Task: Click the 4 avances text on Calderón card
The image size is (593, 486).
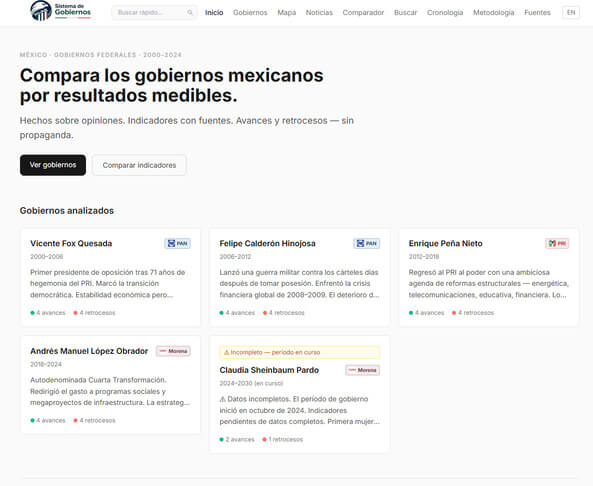Action: 240,313
